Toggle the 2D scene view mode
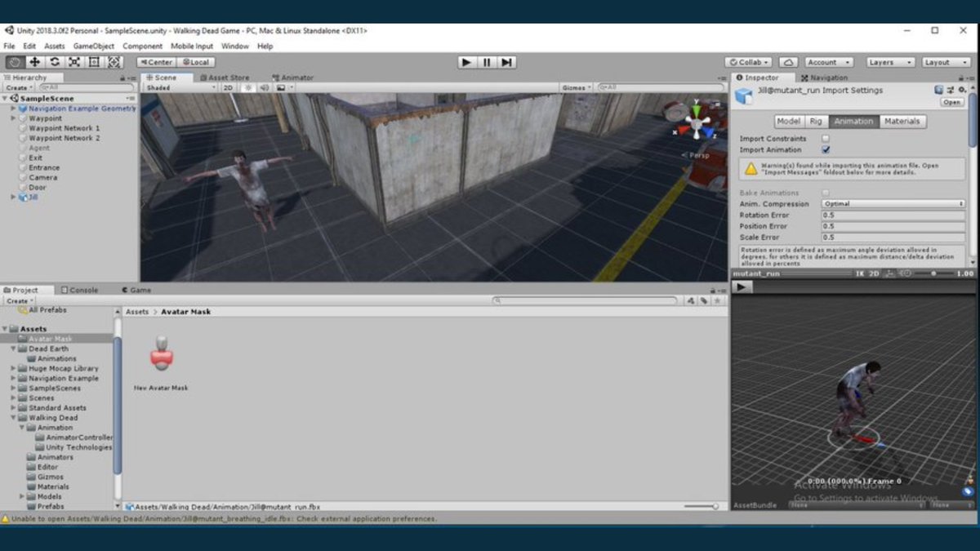 229,87
